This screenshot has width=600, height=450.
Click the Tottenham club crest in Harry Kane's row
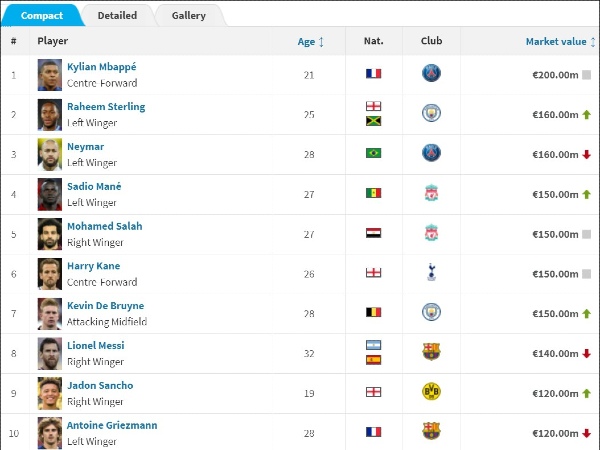pyautogui.click(x=431, y=272)
